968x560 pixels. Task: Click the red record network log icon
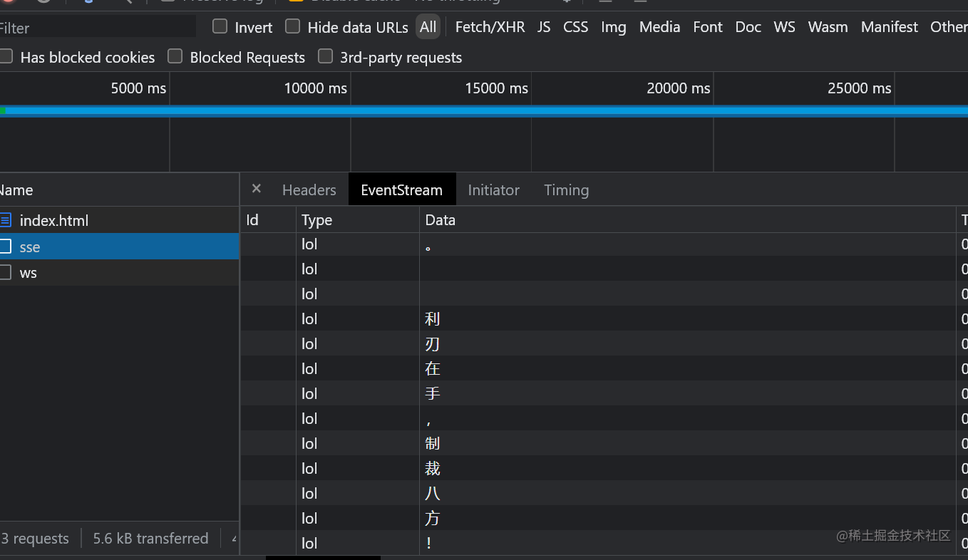coord(8,2)
